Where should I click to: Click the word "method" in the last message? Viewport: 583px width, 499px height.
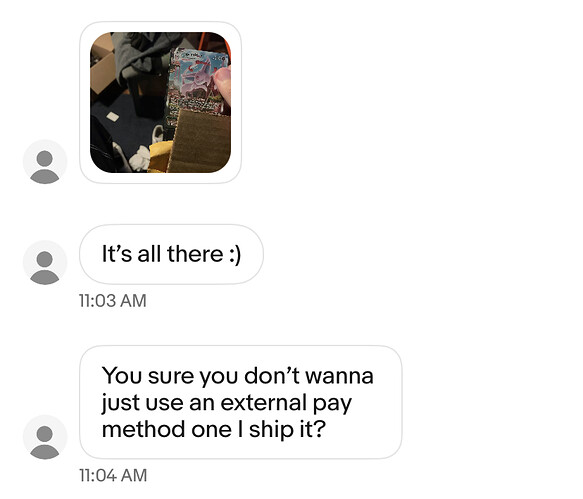tap(144, 429)
